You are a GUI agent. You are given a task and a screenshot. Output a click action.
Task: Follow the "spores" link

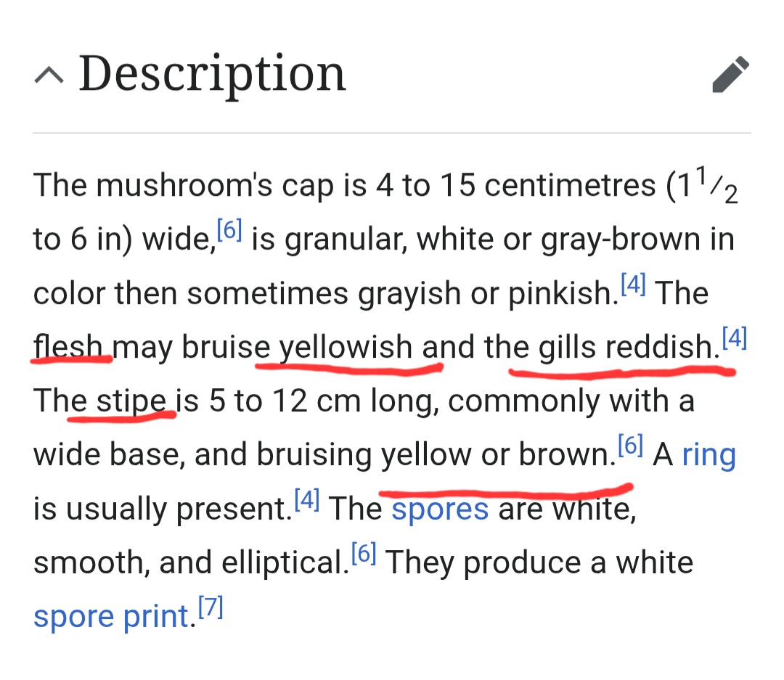pos(440,509)
